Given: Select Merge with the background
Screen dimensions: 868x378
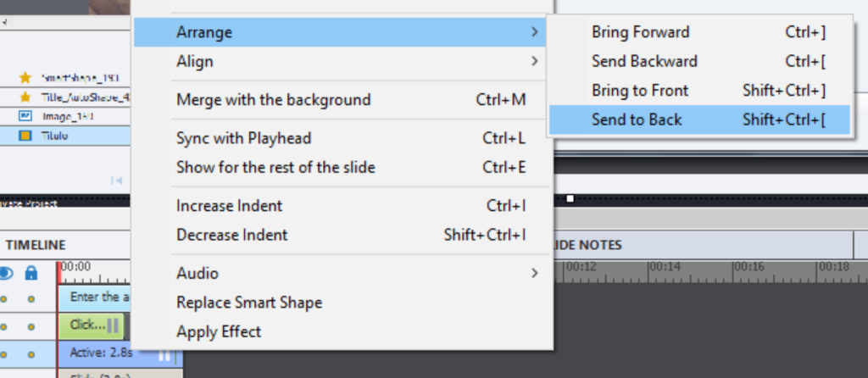Looking at the screenshot, I should (x=273, y=100).
